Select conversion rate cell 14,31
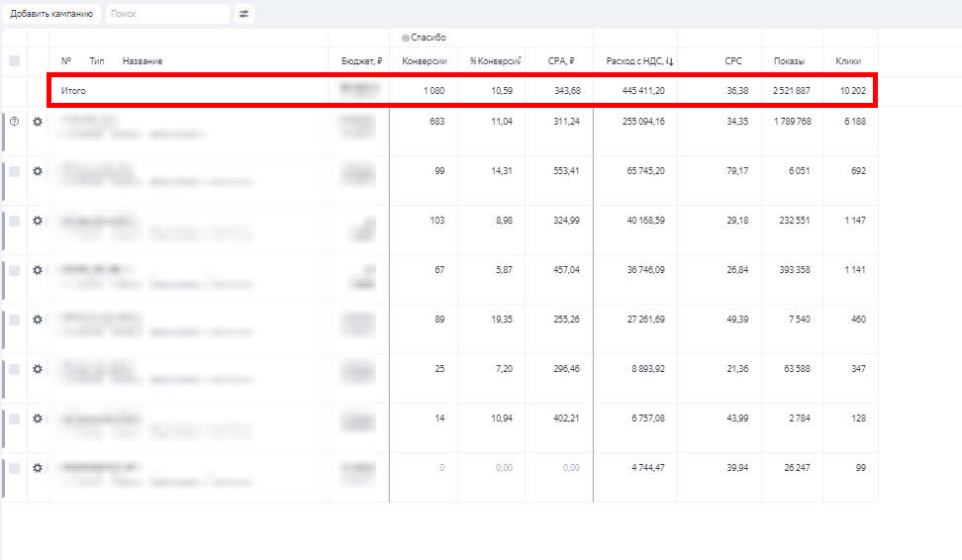The image size is (962, 560). [x=501, y=171]
